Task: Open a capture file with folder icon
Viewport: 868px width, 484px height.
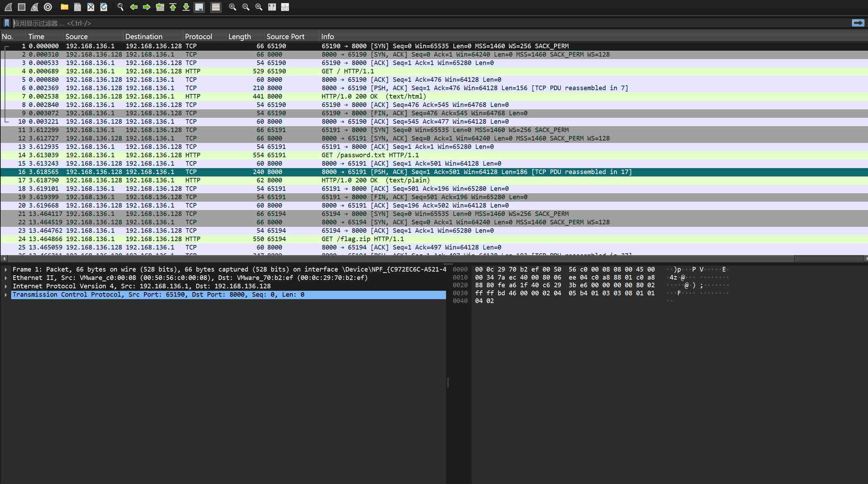Action: point(64,7)
